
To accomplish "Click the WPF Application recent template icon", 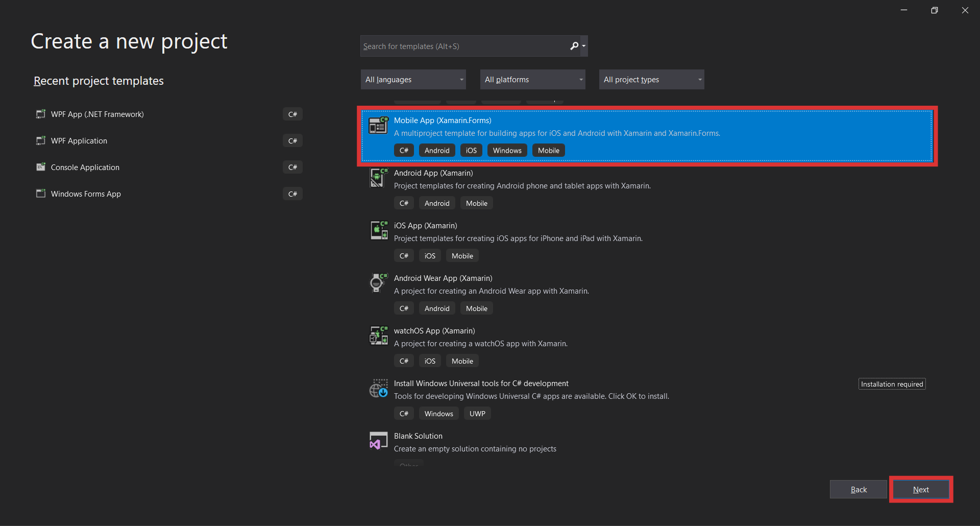I will 41,140.
